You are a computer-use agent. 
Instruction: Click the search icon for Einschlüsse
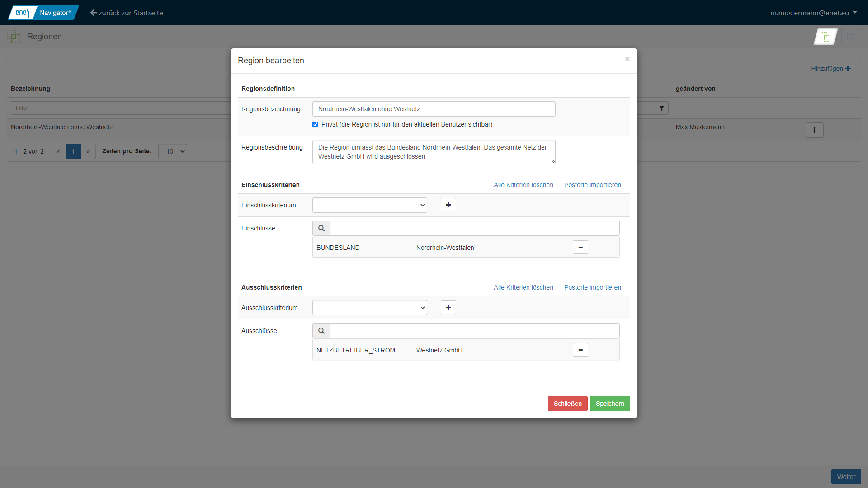321,229
